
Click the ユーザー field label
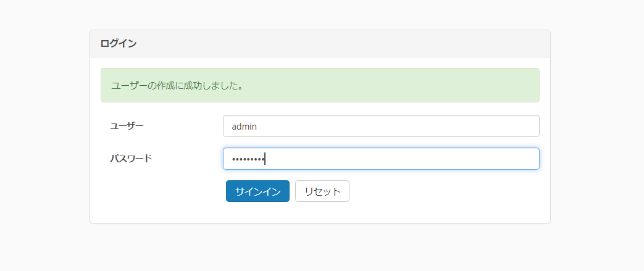pos(127,126)
